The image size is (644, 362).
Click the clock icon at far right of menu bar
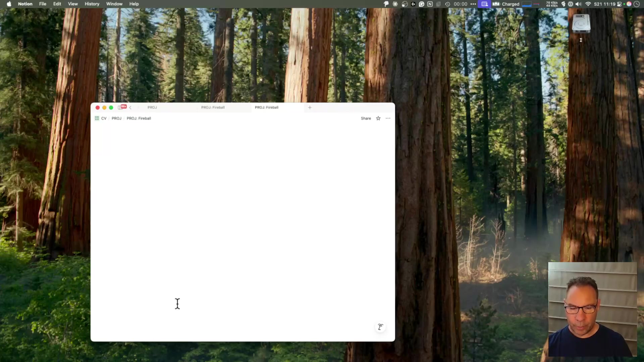click(637, 4)
